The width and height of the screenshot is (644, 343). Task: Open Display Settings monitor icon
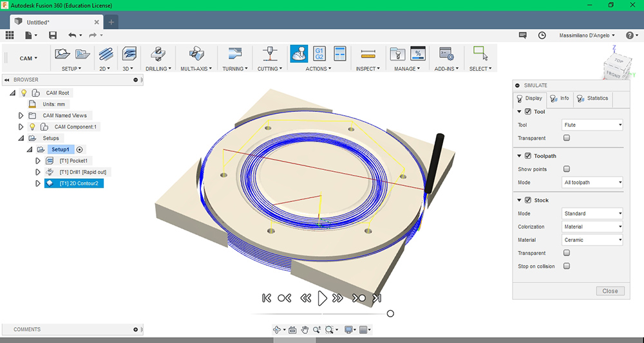point(348,329)
